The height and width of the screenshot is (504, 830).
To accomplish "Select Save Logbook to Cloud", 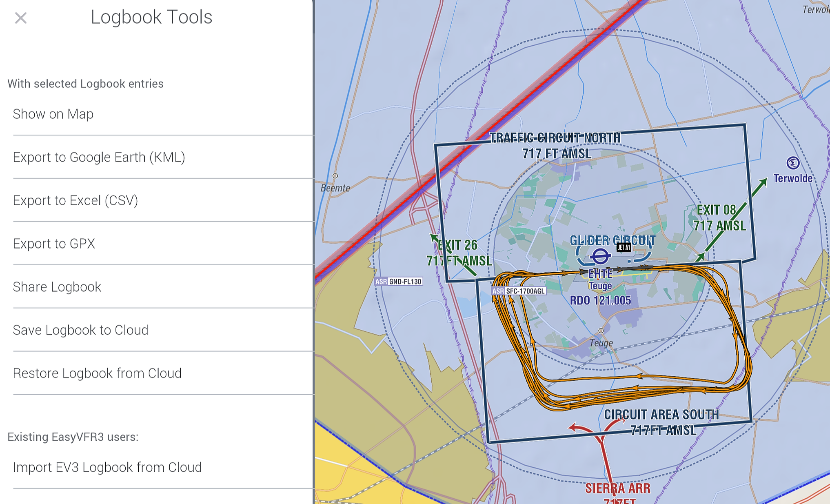I will [x=163, y=330].
